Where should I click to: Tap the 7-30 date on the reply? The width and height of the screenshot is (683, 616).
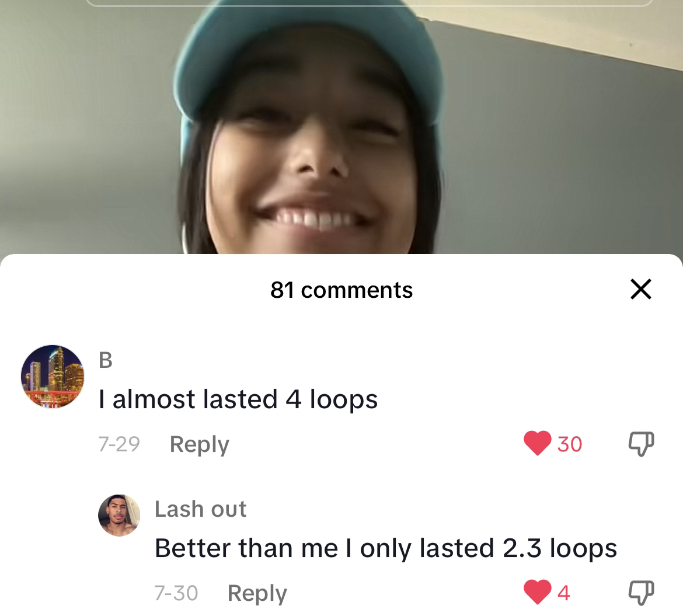[176, 593]
